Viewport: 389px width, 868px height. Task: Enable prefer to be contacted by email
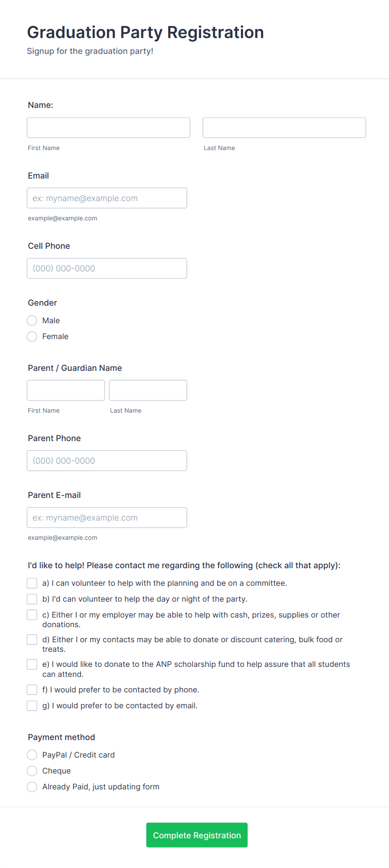click(x=32, y=705)
